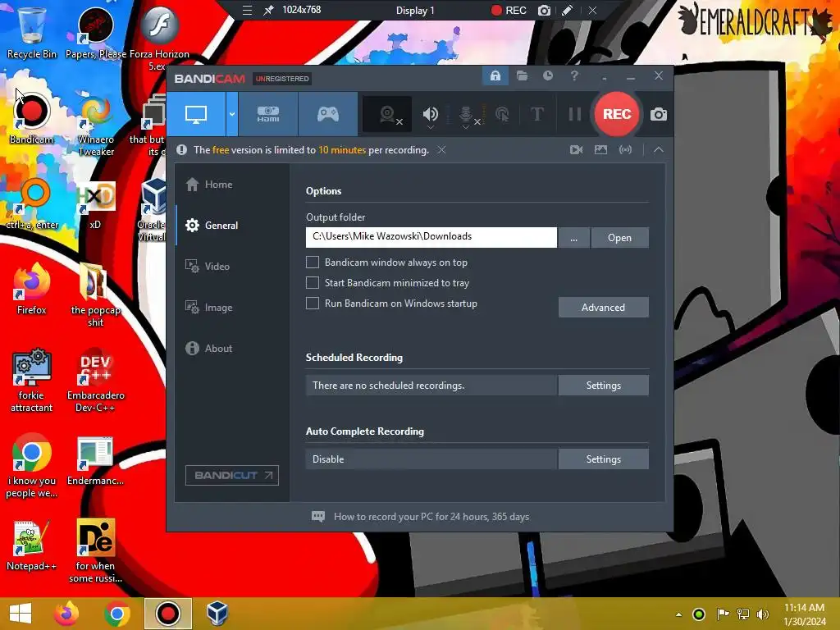Take screenshot with Bandicam camera icon
840x630 pixels.
pyautogui.click(x=659, y=114)
